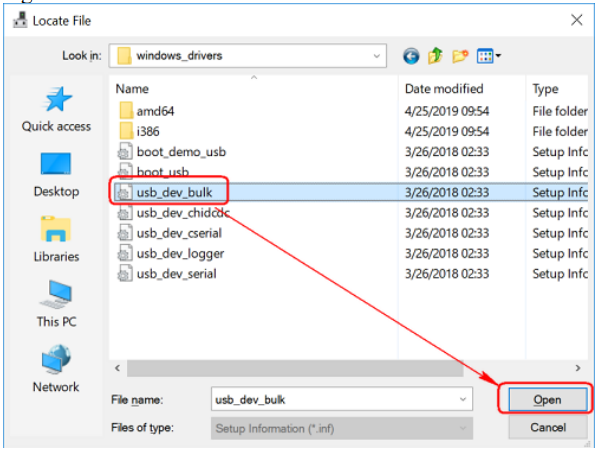This screenshot has width=595, height=452.
Task: Expand the Look in folder dropdown
Action: coord(376,56)
